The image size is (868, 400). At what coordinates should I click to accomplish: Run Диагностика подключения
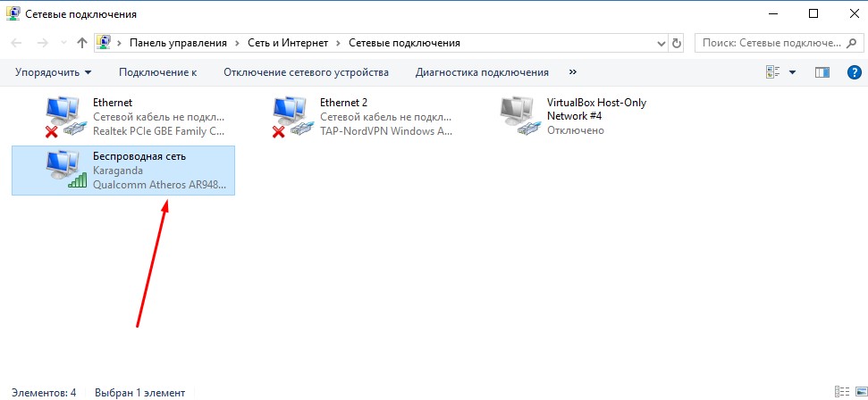tap(482, 72)
